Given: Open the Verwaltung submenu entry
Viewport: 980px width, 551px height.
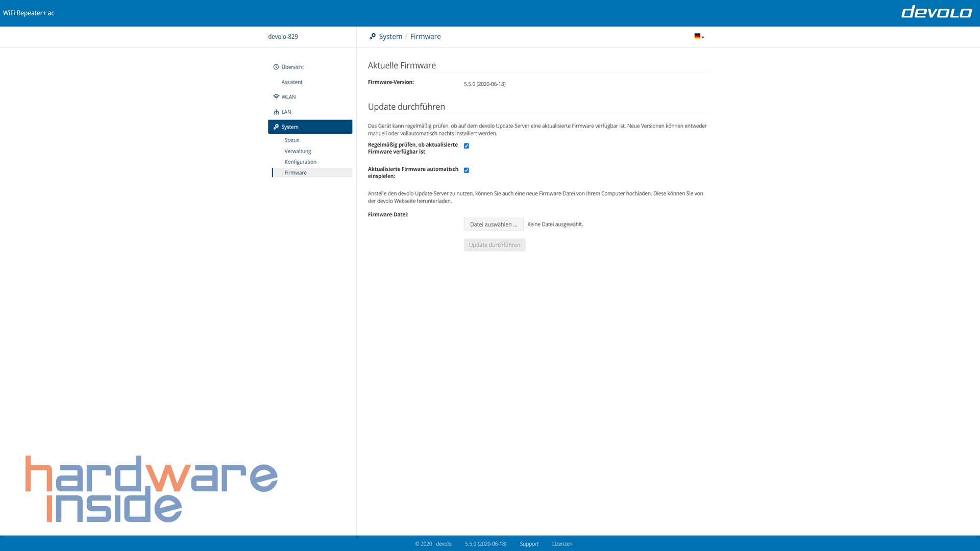Looking at the screenshot, I should tap(298, 151).
